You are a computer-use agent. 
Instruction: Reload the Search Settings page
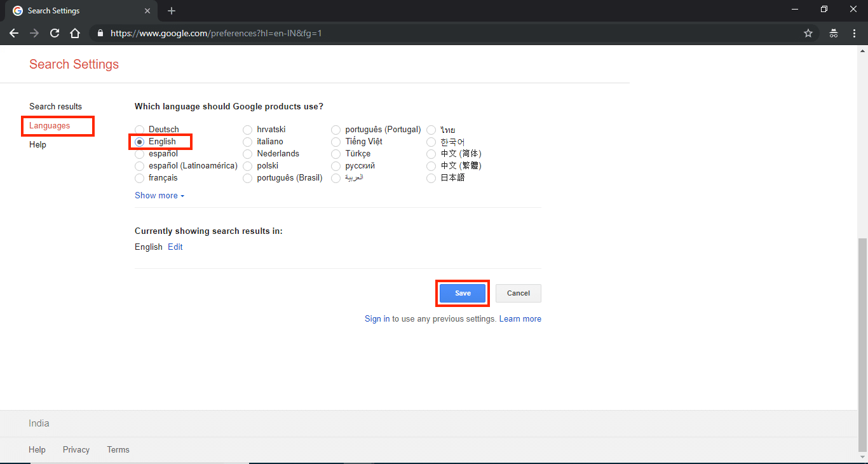(x=55, y=33)
